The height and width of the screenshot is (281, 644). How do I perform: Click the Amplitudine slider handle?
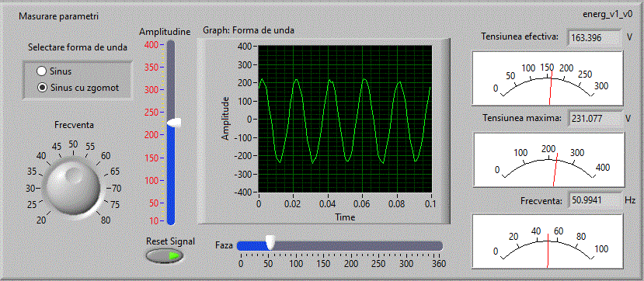tap(174, 122)
